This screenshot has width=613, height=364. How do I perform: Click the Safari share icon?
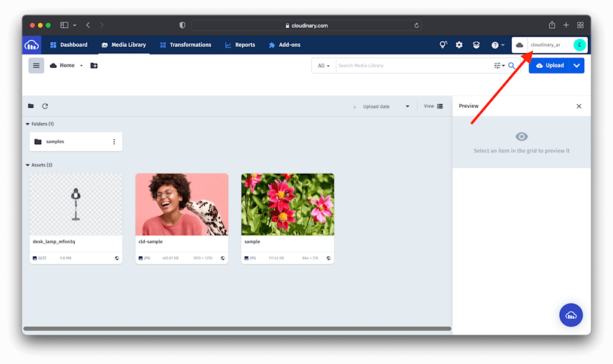pyautogui.click(x=551, y=25)
